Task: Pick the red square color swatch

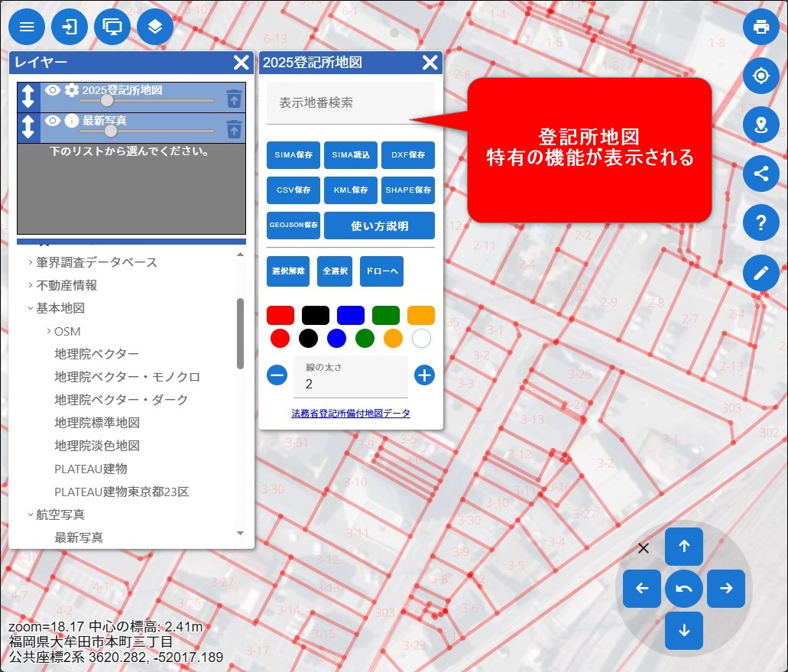Action: point(280,315)
